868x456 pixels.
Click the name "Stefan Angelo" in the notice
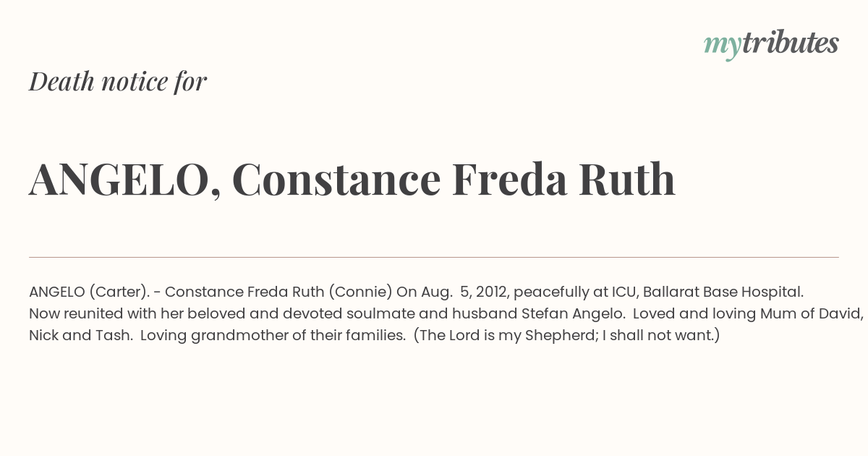click(x=573, y=314)
